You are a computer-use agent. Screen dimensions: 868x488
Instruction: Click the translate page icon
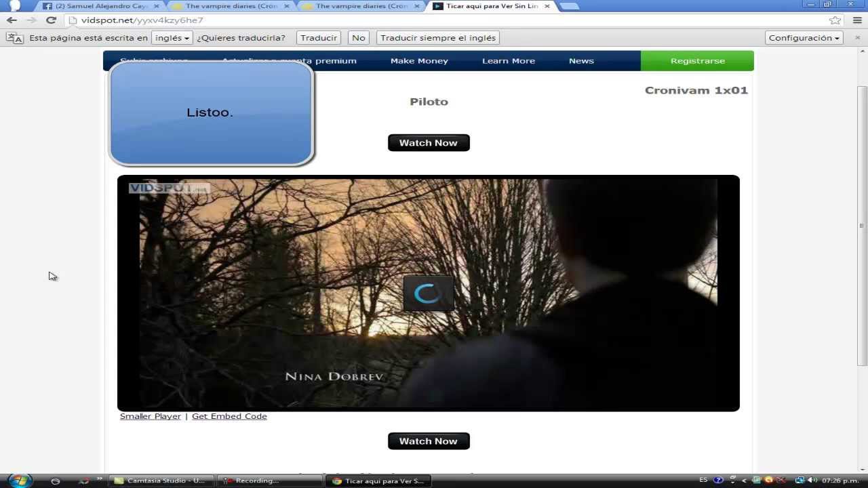coord(14,38)
